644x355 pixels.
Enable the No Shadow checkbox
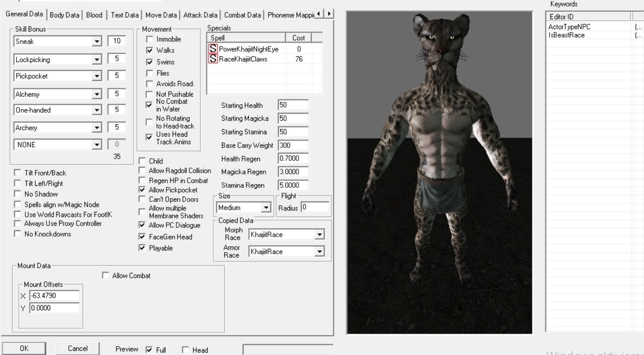[17, 194]
